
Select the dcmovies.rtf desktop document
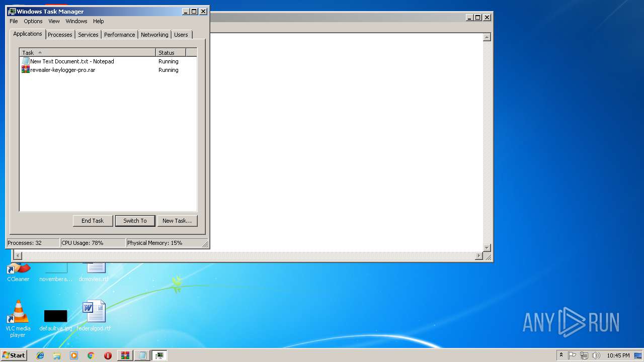pos(94,272)
